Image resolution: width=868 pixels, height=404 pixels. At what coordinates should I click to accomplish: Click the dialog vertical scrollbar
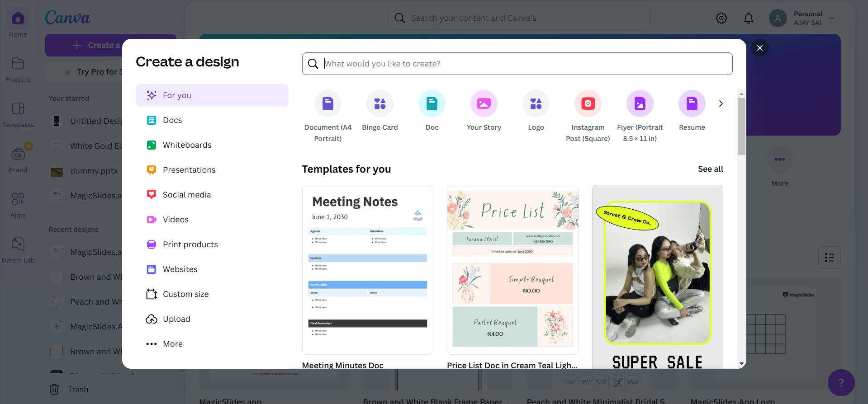tap(741, 127)
